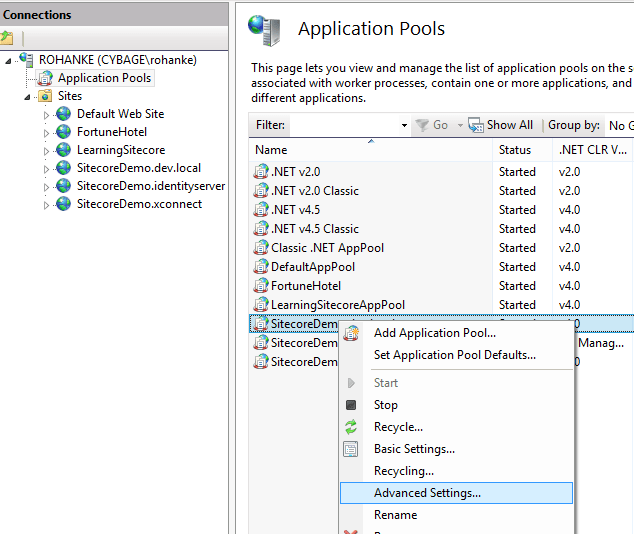Select Add Application Pool menu entry
Image resolution: width=634 pixels, height=534 pixels.
pos(434,333)
